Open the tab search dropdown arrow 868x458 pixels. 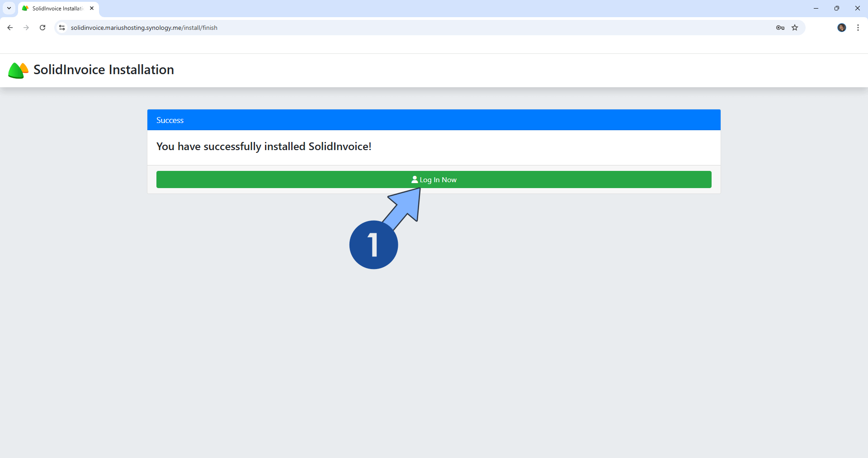(9, 8)
